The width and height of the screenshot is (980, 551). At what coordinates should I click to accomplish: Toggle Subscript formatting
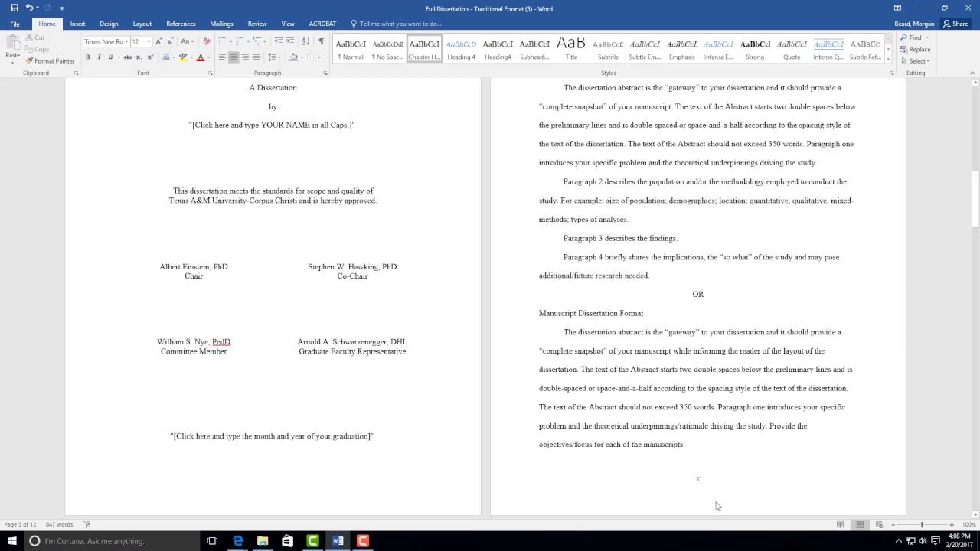(x=139, y=57)
